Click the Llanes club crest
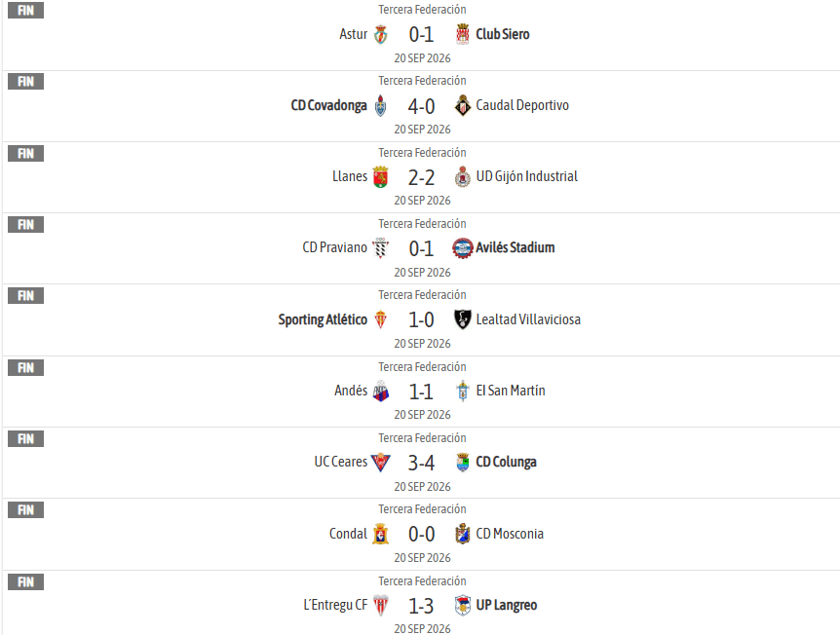This screenshot has width=840, height=635. point(380,176)
